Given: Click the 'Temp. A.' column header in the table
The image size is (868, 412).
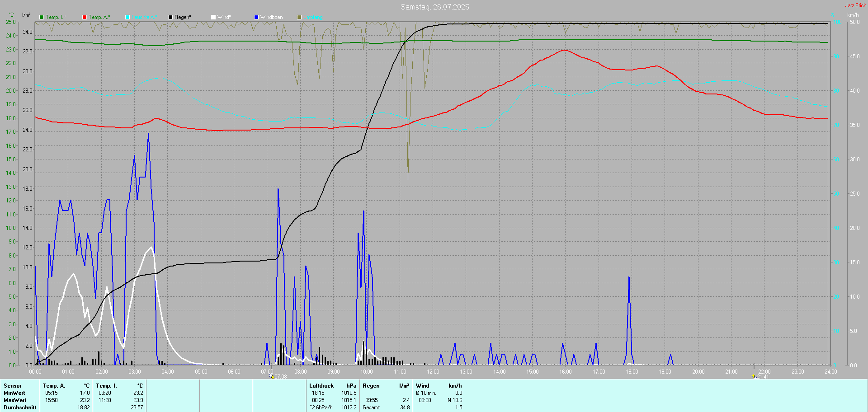Looking at the screenshot, I should (x=54, y=386).
